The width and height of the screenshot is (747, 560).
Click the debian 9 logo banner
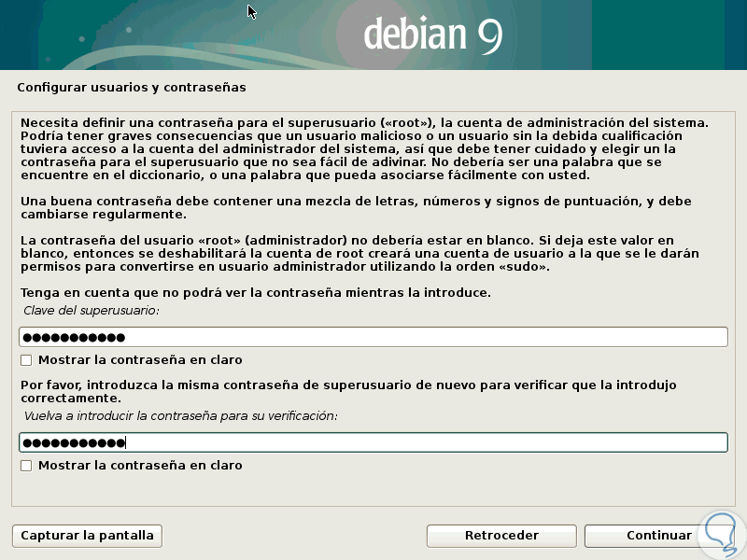[373, 35]
